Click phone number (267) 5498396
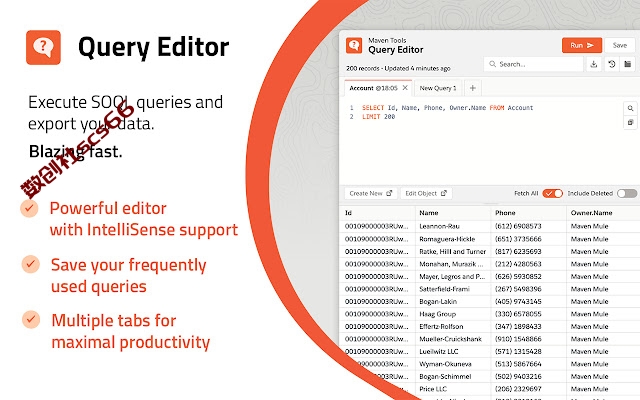This screenshot has height=400, width=640. pyautogui.click(x=518, y=289)
